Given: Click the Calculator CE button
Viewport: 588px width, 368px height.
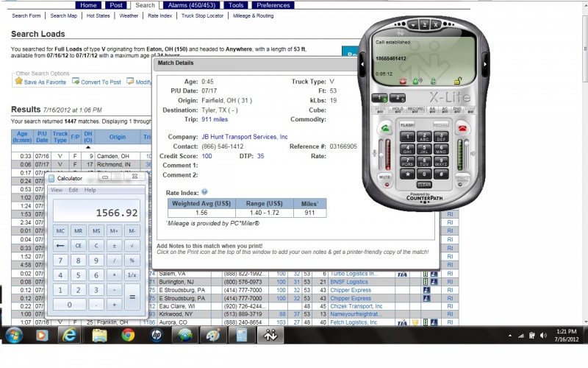Looking at the screenshot, I should click(78, 246).
